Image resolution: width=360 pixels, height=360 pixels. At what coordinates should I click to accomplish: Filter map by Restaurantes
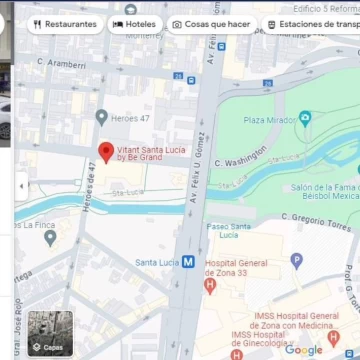pos(65,24)
